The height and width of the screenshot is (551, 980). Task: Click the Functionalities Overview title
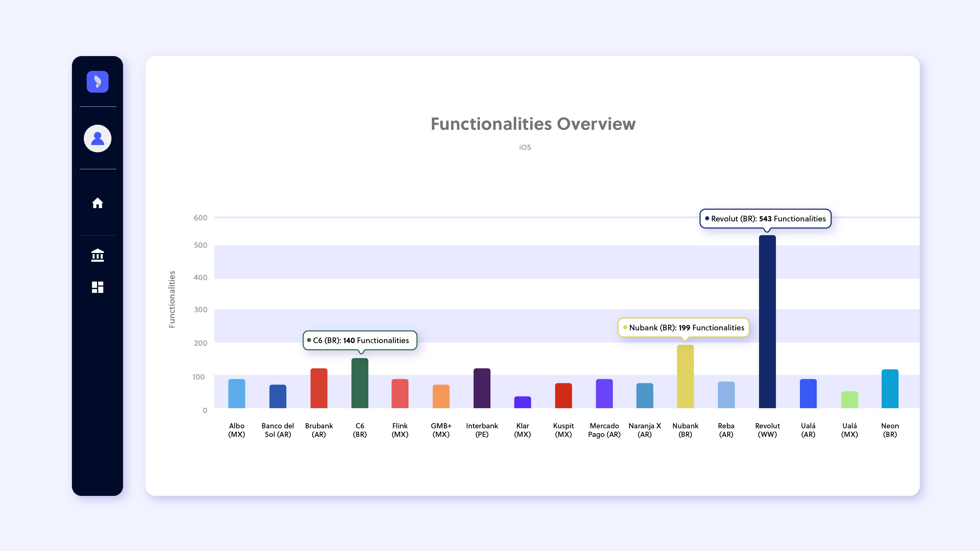click(533, 124)
